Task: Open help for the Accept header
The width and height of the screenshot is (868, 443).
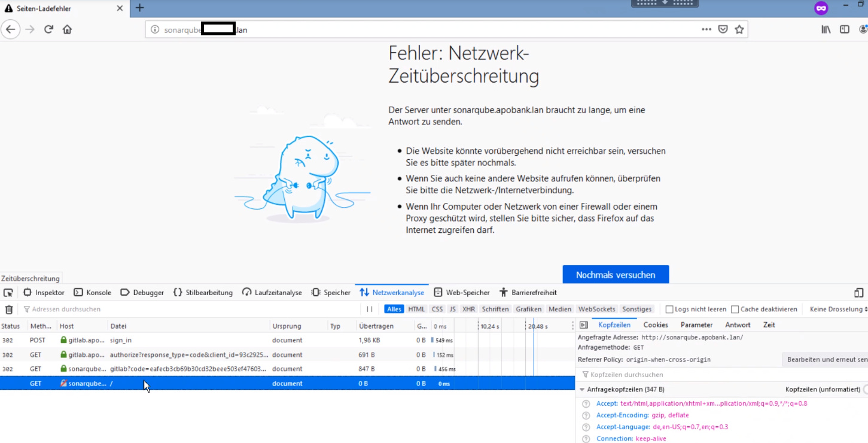Action: tap(586, 404)
